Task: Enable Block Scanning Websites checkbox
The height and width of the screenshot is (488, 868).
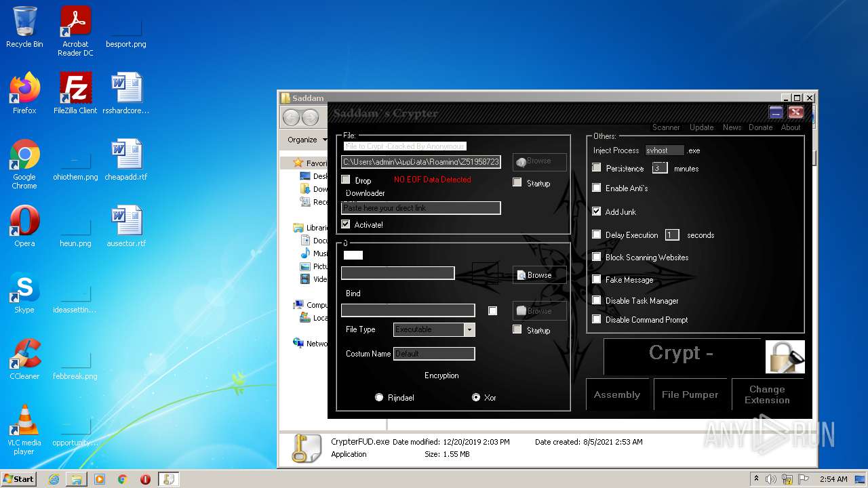Action: click(x=597, y=257)
